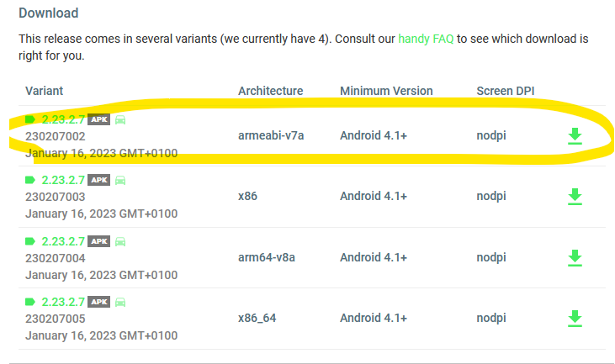
Task: Open version 2.23.2.7 link for arm64-v8a
Action: 63,241
